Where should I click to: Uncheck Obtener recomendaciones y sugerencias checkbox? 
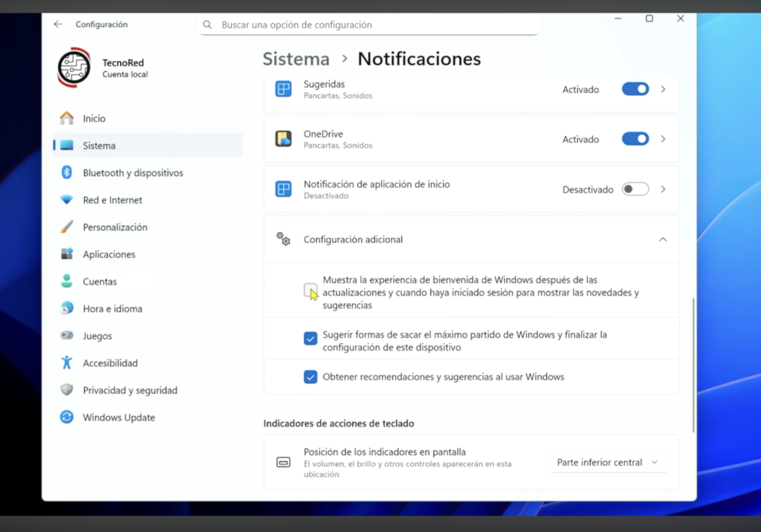tap(310, 377)
